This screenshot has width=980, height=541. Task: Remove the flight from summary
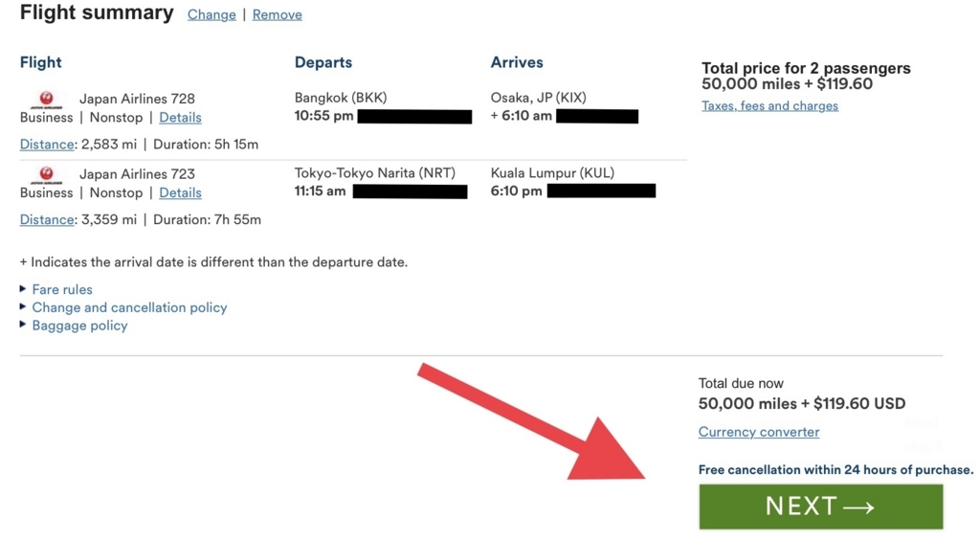(277, 14)
